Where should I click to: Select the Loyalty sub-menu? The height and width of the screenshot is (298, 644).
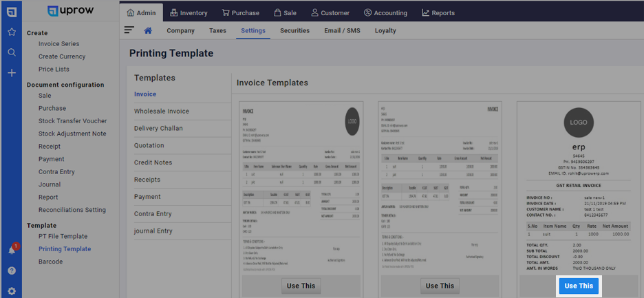tap(385, 30)
